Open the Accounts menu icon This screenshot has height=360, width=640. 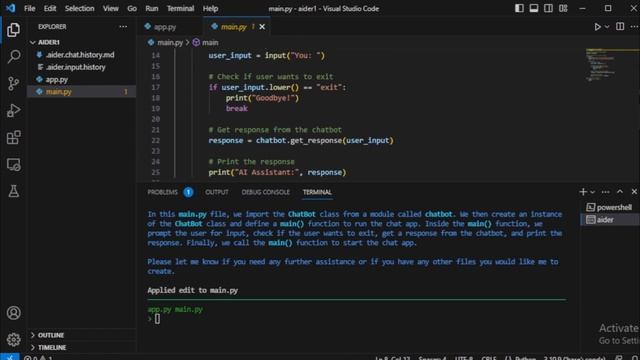click(13, 313)
